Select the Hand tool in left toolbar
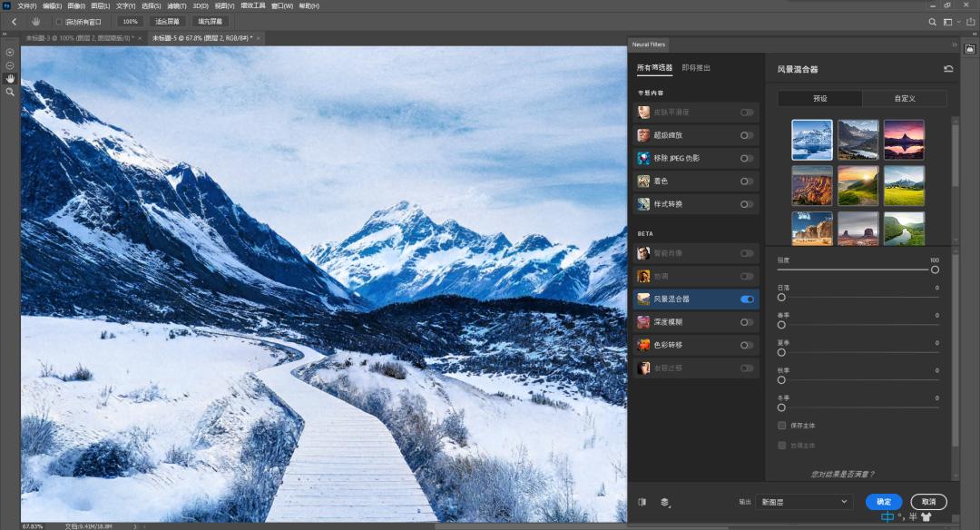This screenshot has width=980, height=530. pyautogui.click(x=10, y=79)
